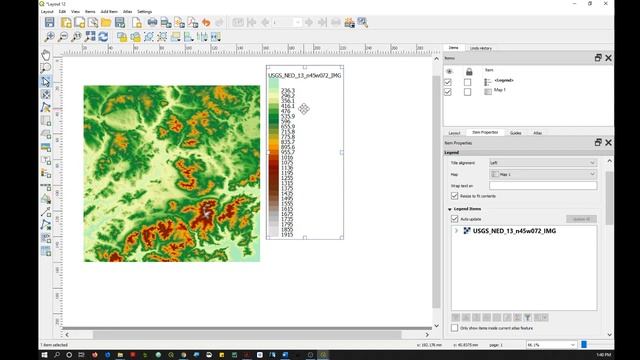640x360 pixels.
Task: Click the Group Items icon
Action: click(x=149, y=37)
